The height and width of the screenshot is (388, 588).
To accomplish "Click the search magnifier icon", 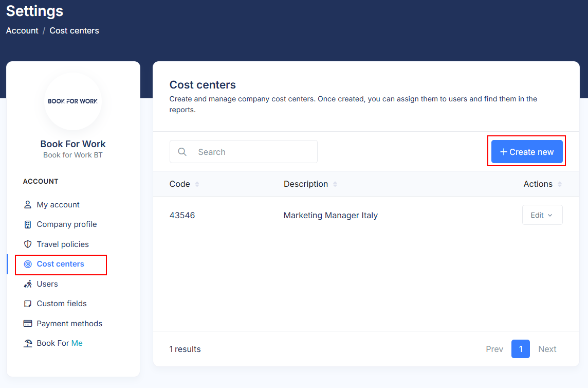I will click(x=182, y=152).
